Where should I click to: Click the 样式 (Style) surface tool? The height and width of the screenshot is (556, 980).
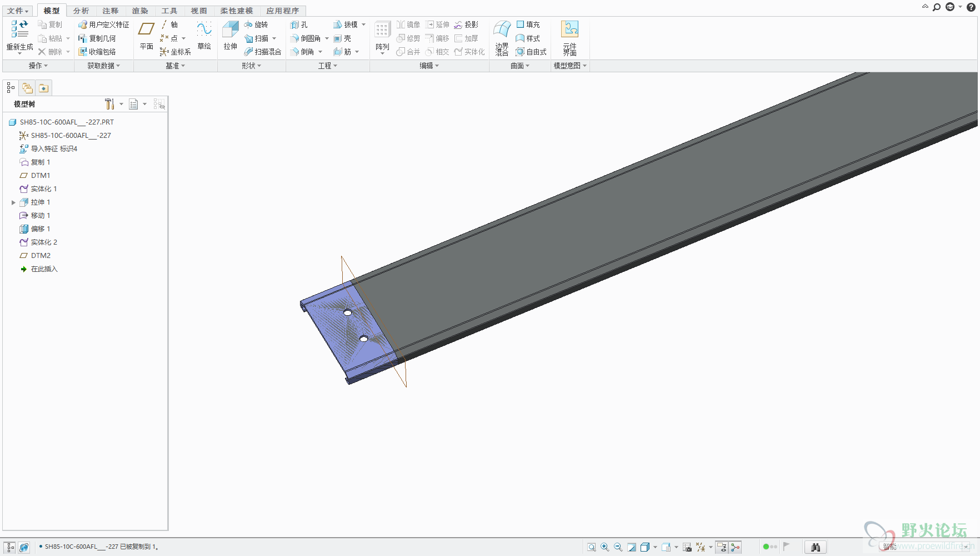click(x=528, y=38)
